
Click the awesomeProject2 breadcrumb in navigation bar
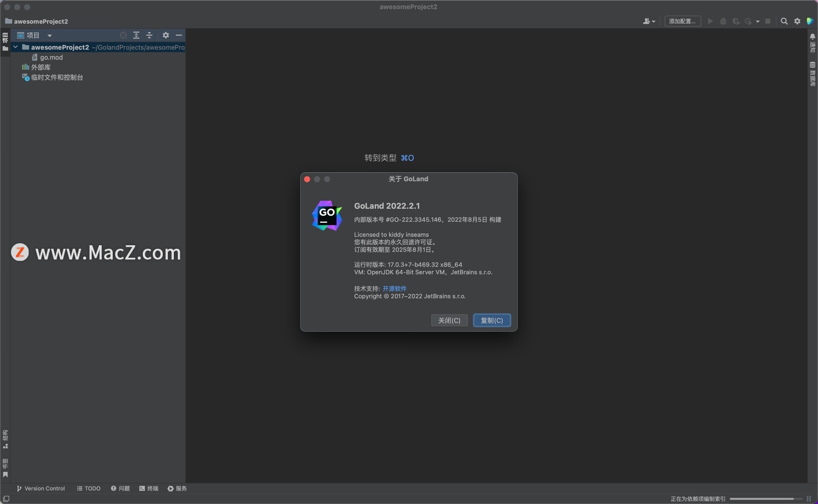click(x=36, y=22)
